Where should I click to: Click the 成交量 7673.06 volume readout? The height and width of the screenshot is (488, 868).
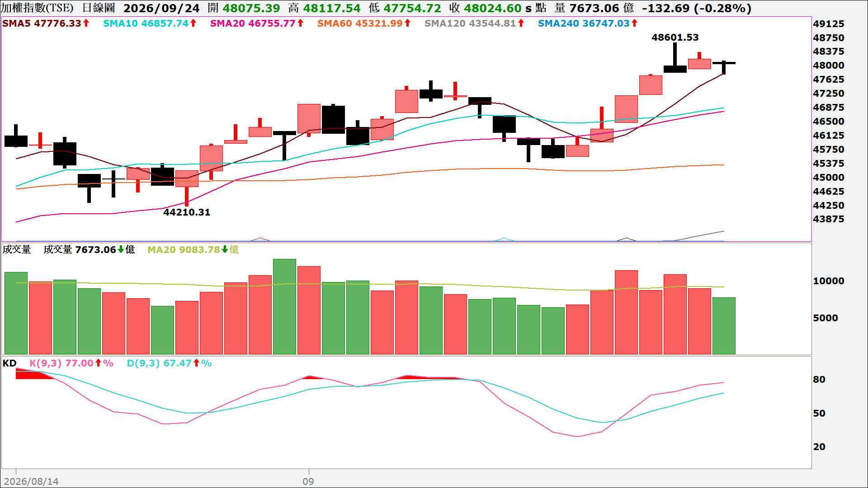click(x=89, y=250)
